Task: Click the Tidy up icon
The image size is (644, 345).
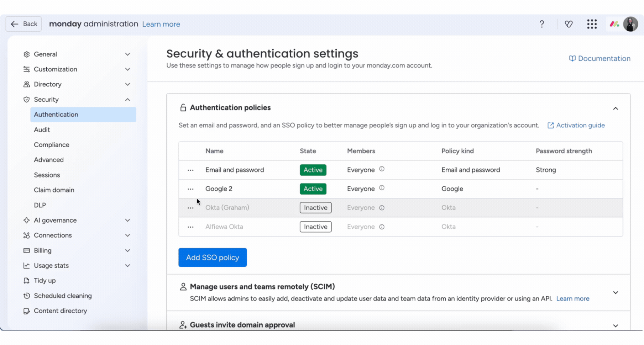Action: coord(26,281)
